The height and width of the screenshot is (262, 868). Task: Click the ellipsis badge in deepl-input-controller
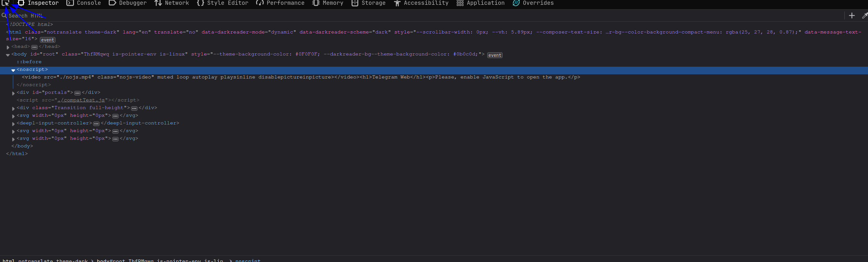tap(96, 124)
